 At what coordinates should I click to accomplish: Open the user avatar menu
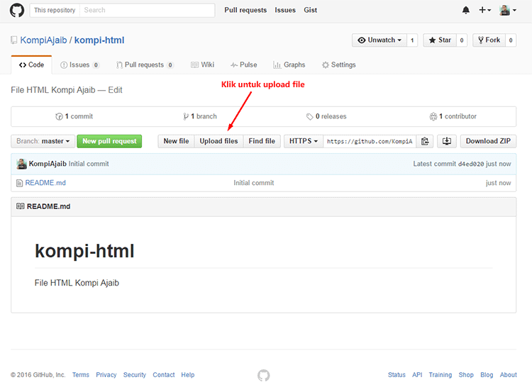point(508,10)
